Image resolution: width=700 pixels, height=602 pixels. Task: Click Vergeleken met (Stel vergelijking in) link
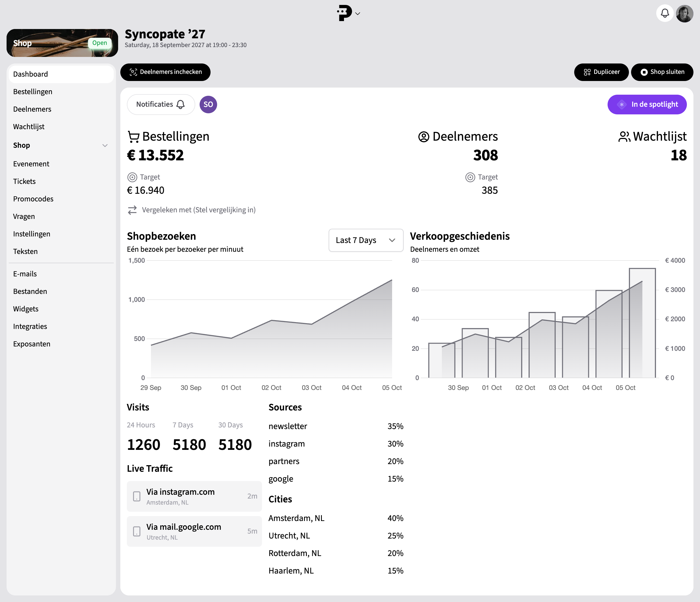[x=199, y=210]
